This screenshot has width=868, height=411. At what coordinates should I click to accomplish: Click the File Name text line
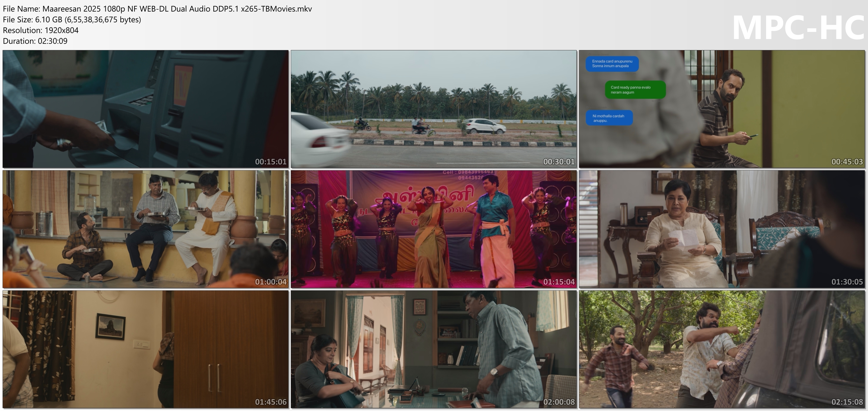pos(157,9)
